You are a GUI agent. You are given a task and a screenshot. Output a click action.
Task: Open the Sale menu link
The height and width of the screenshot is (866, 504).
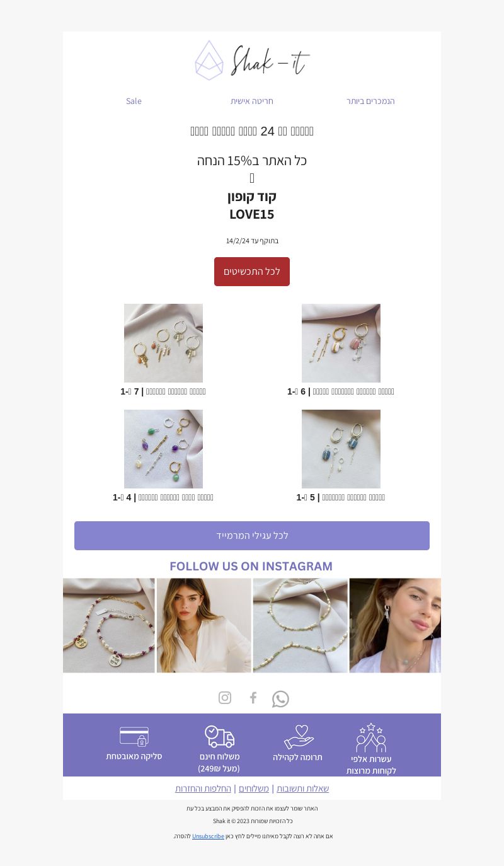134,101
